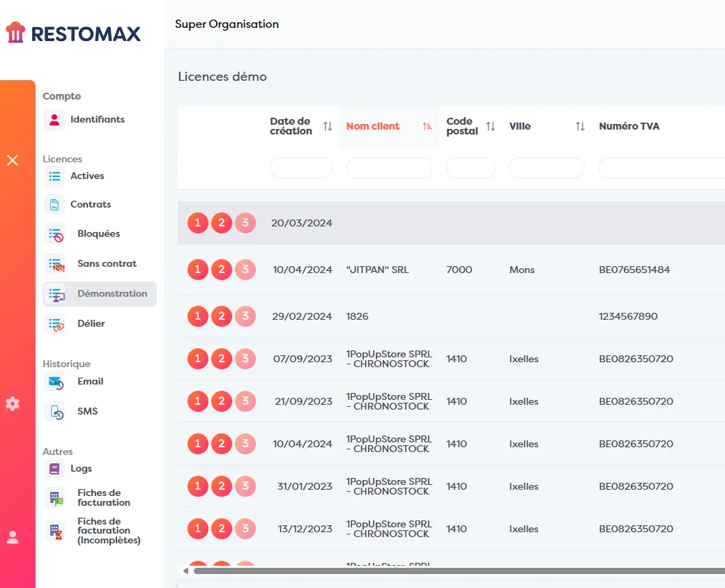The height and width of the screenshot is (588, 725).
Task: Click the Identifiants person icon
Action: coord(54,120)
